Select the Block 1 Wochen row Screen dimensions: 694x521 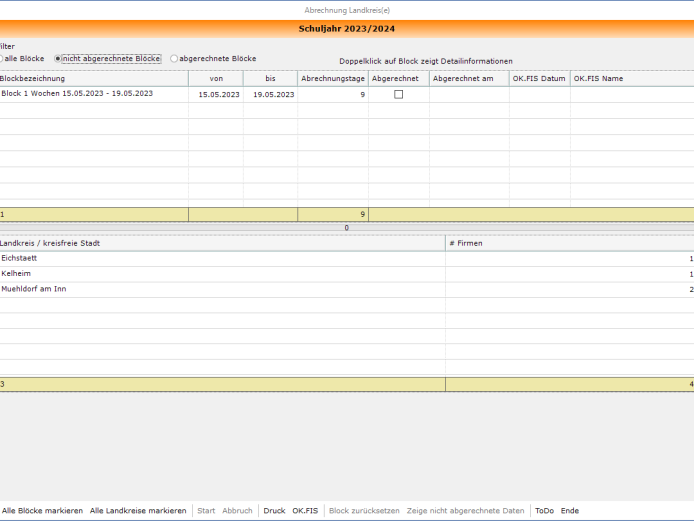click(347, 94)
